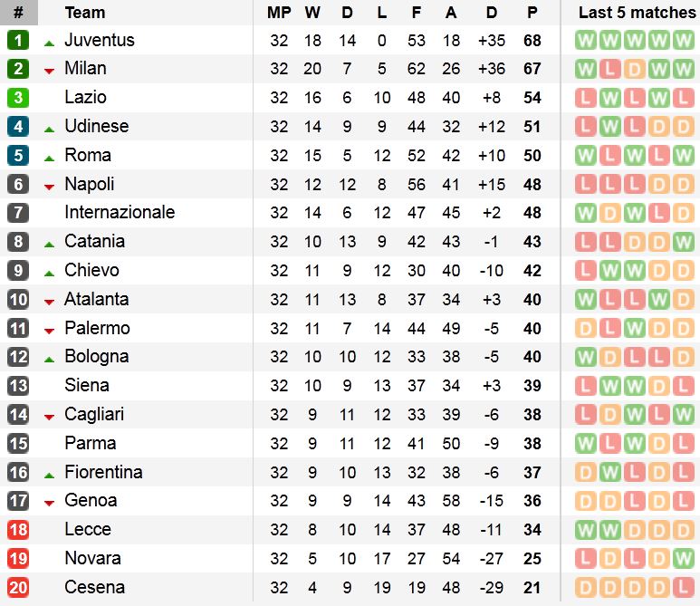Click Juventus's most recent match W badge

(682, 40)
